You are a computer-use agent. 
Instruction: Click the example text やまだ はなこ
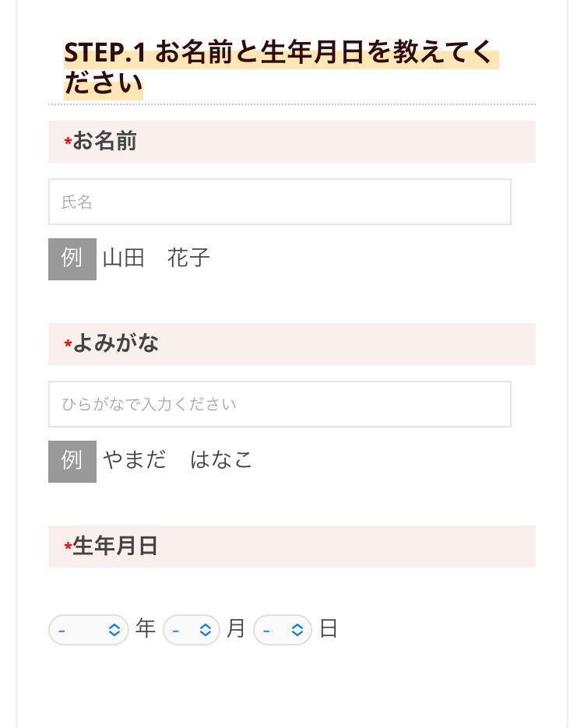[178, 460]
